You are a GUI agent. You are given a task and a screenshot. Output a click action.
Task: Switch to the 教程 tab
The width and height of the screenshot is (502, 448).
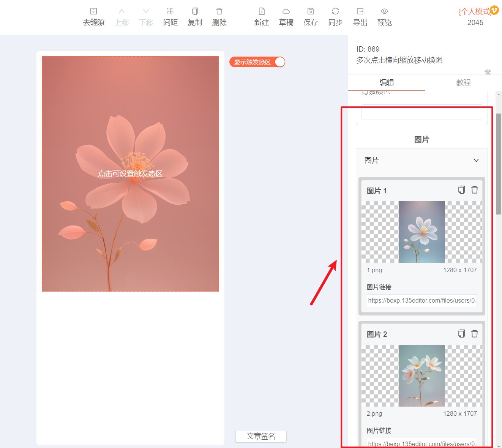coord(463,82)
